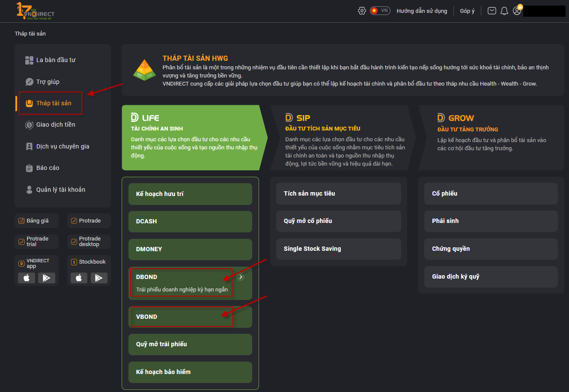Click the Giao dịch tiền icon
Screen dimensions: 569x392
(x=29, y=125)
